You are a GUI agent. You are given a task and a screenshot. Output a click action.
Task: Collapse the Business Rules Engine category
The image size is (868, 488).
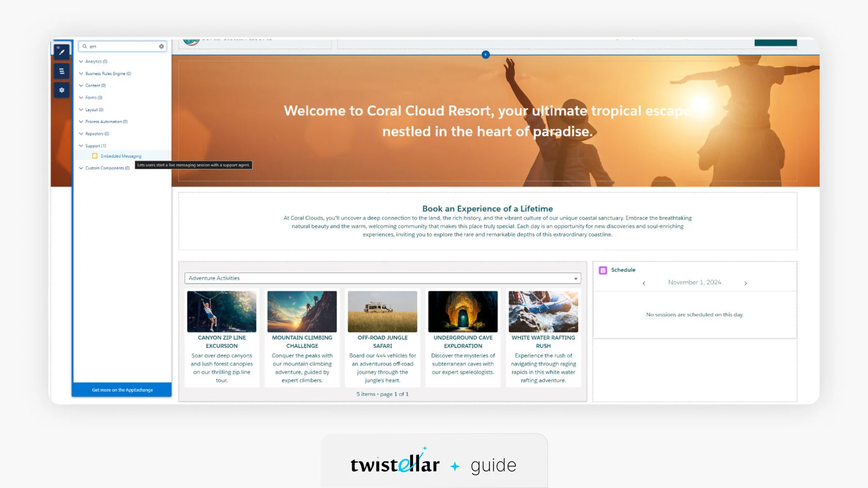[81, 73]
